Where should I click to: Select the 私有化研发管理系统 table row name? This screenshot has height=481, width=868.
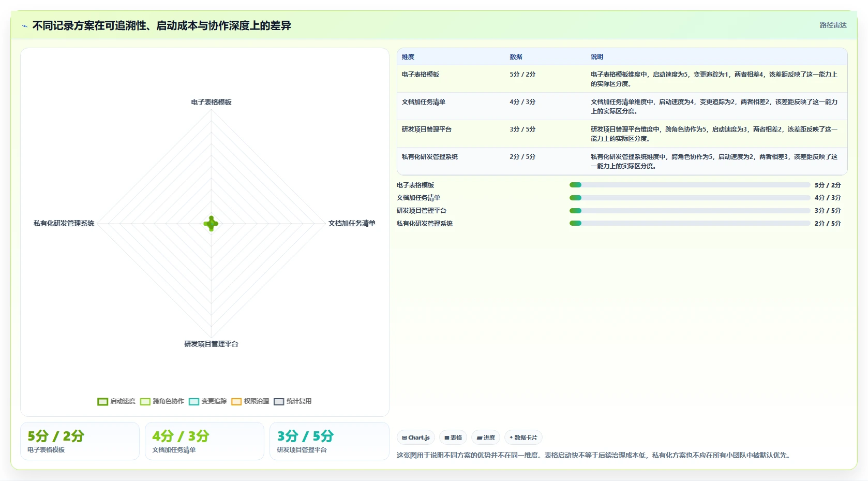[x=430, y=157]
